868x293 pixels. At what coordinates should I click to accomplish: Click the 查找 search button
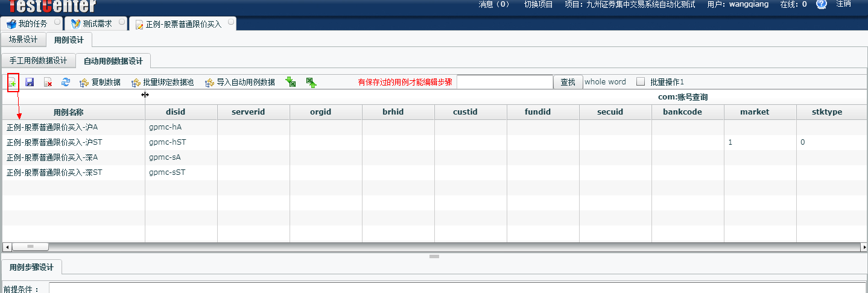coord(568,82)
